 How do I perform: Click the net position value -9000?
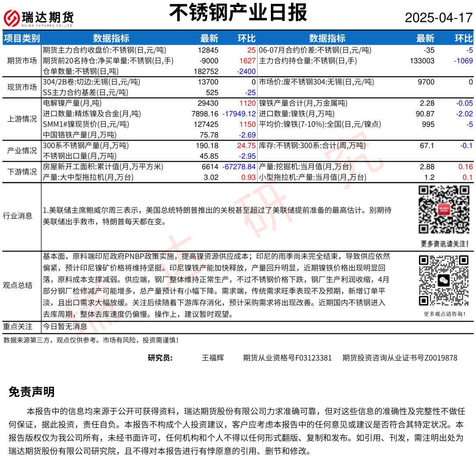click(x=209, y=61)
